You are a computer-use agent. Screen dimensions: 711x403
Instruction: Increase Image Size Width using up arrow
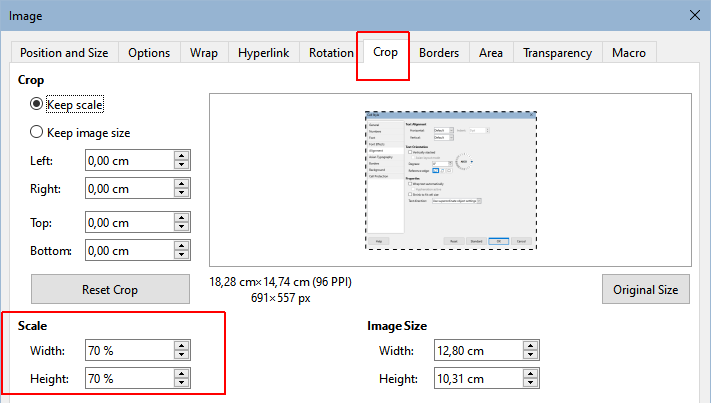[x=529, y=345]
